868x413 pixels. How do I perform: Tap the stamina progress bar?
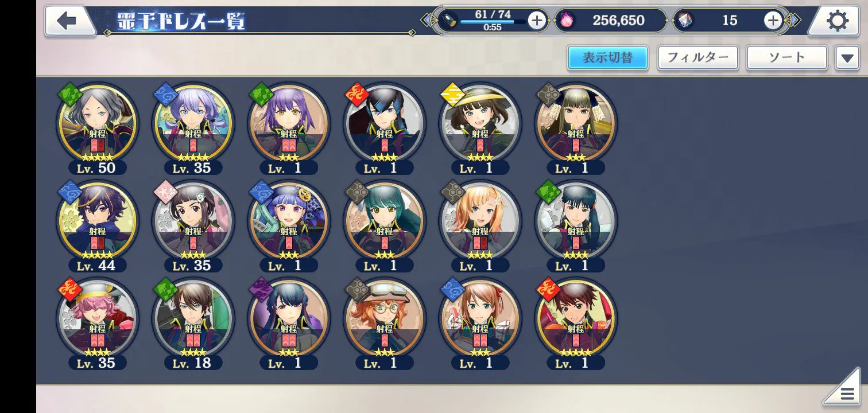(x=493, y=22)
